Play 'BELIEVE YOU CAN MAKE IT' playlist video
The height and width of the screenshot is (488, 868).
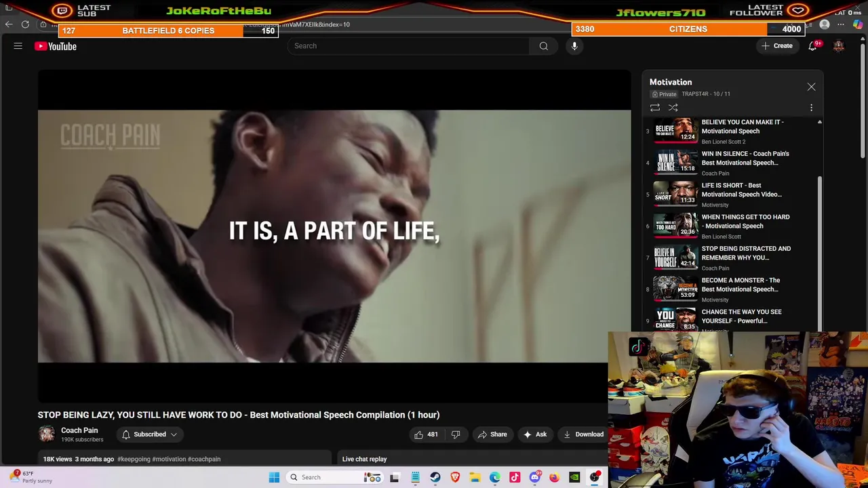tap(732, 131)
